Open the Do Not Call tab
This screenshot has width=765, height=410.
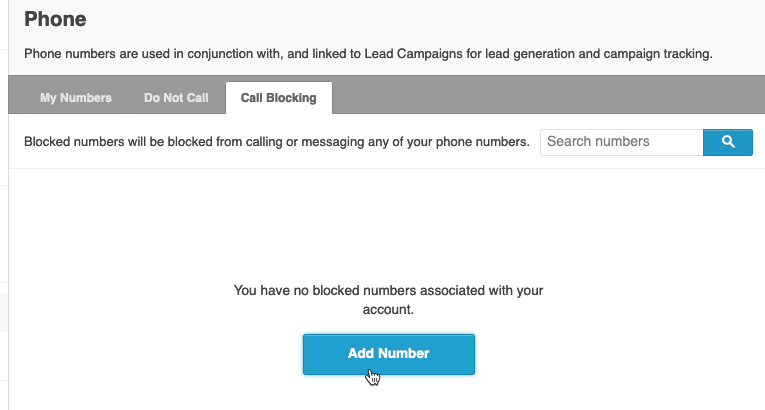(176, 98)
